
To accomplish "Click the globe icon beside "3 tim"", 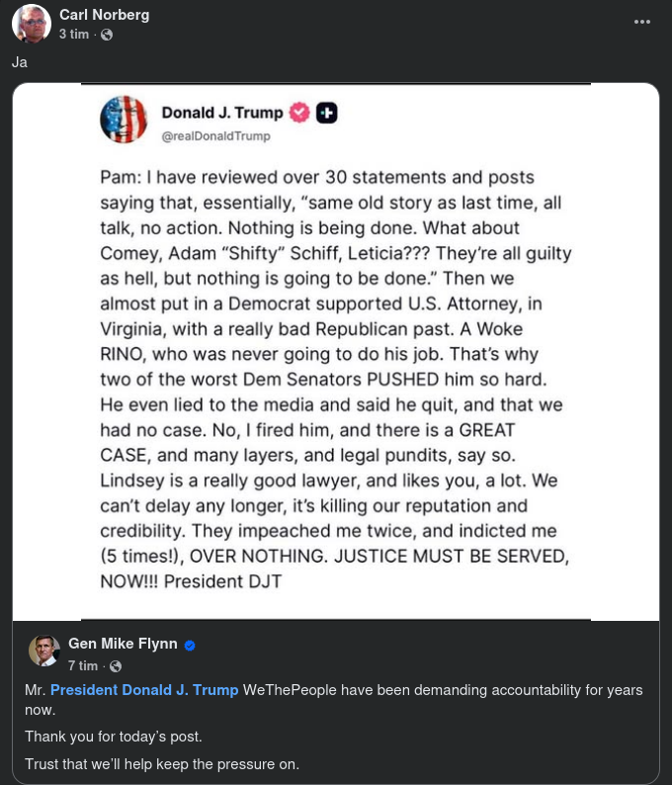I will pos(107,35).
